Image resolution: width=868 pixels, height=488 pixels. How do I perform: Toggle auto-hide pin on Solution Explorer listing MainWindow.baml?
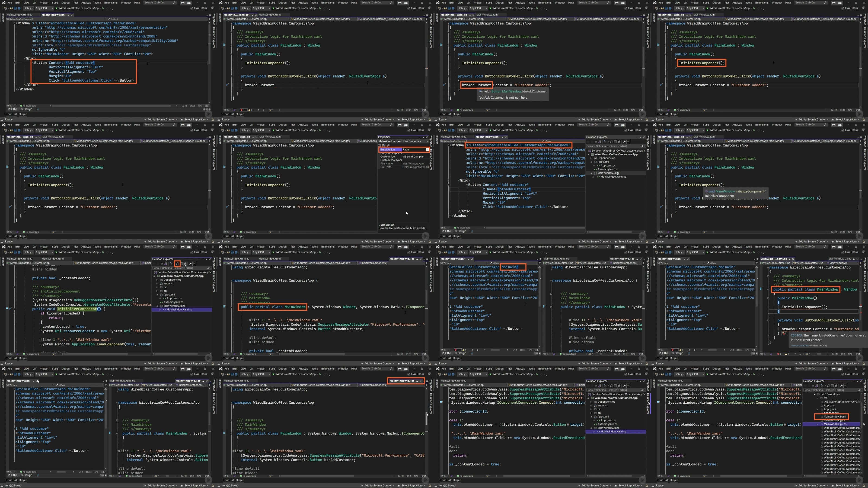click(857, 381)
